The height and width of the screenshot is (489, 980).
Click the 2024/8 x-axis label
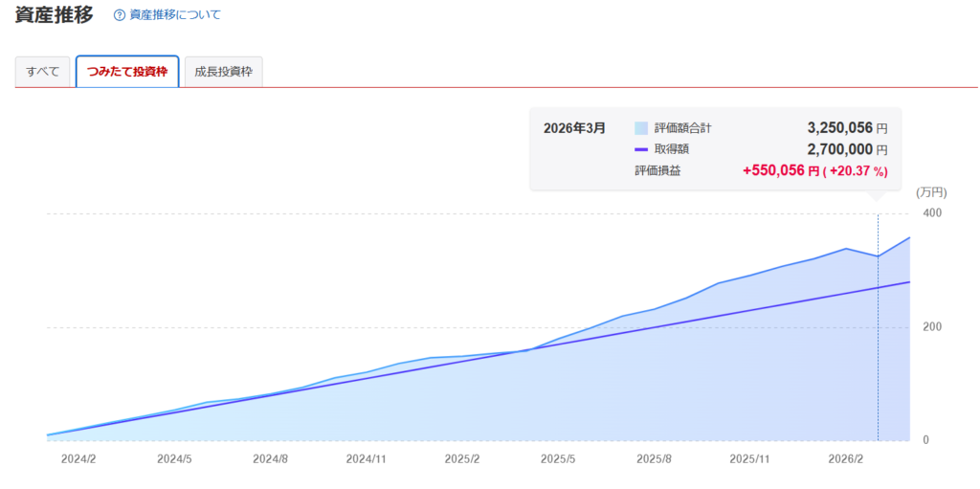coord(271,459)
